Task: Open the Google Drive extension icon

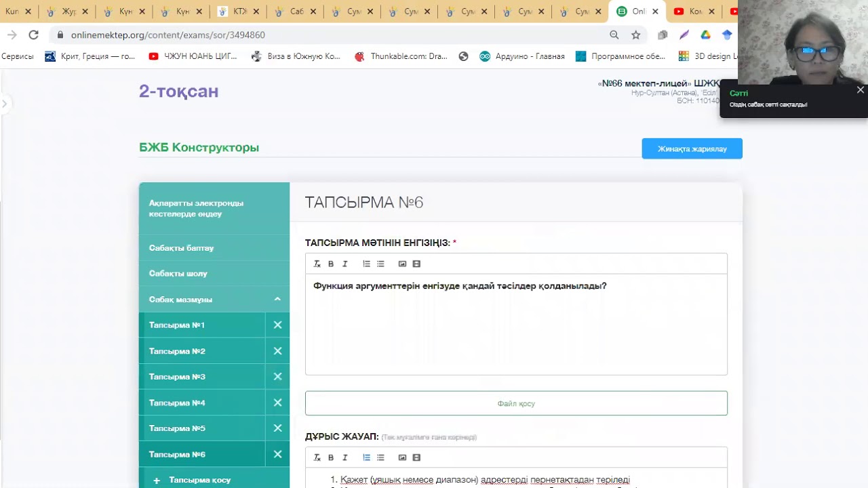Action: pos(705,35)
